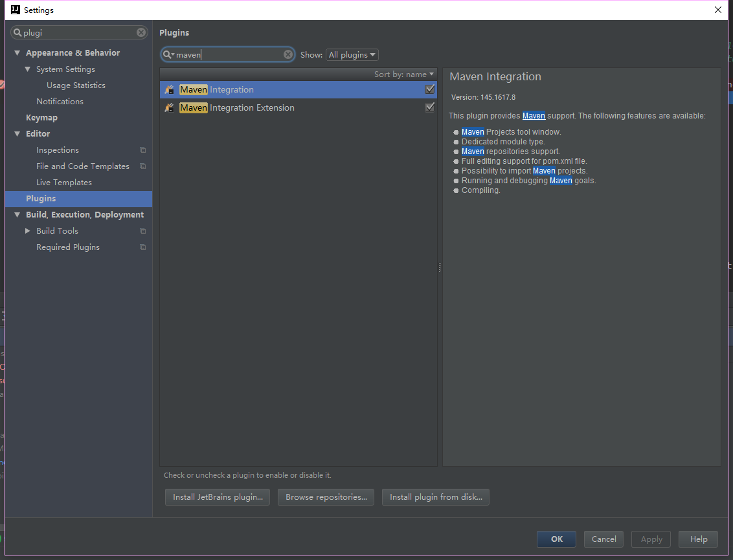Open the Inspections settings page
The height and width of the screenshot is (560, 733).
58,150
